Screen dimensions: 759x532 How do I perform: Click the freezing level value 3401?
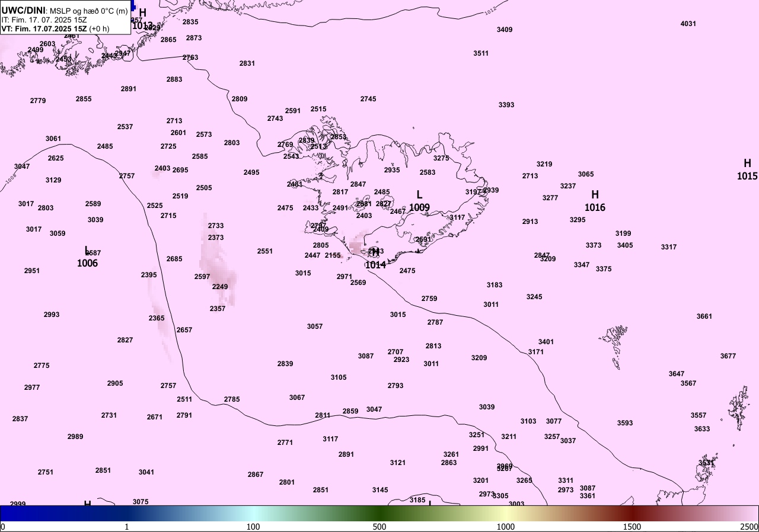pyautogui.click(x=546, y=342)
